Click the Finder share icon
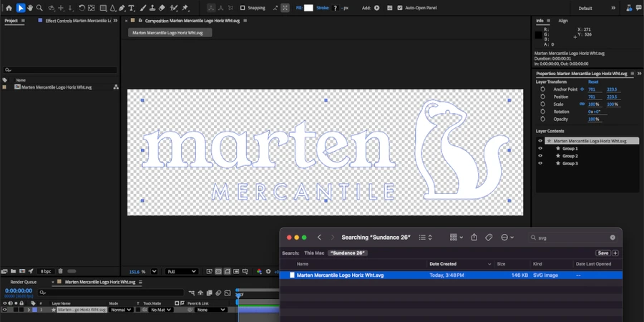Viewport: 644px width, 322px height. 474,237
